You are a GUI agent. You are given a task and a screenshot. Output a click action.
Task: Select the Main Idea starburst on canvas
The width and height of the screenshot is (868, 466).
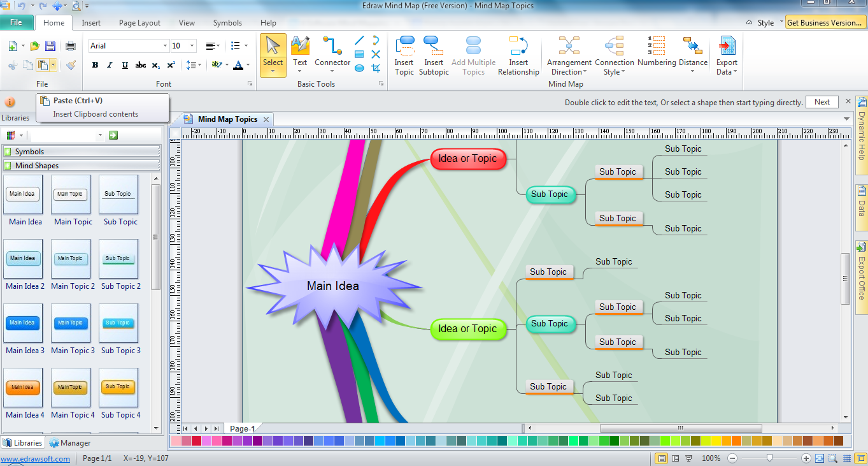pos(333,286)
